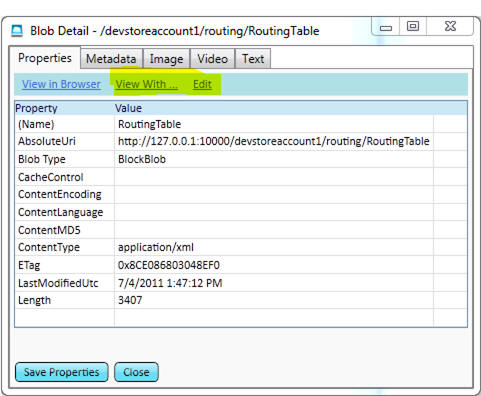This screenshot has width=481, height=396.
Task: Click the View in Browser link
Action: [x=61, y=84]
